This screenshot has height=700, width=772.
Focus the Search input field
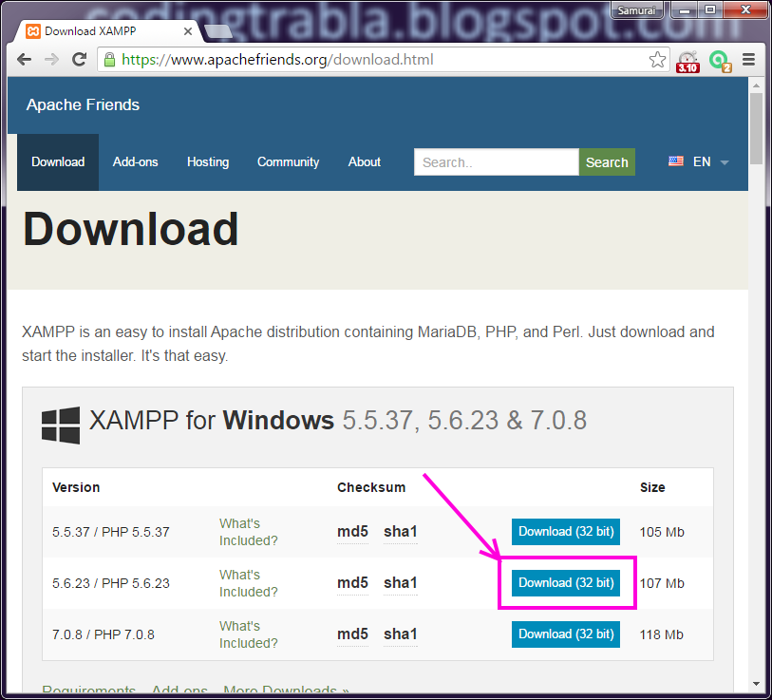[x=497, y=162]
